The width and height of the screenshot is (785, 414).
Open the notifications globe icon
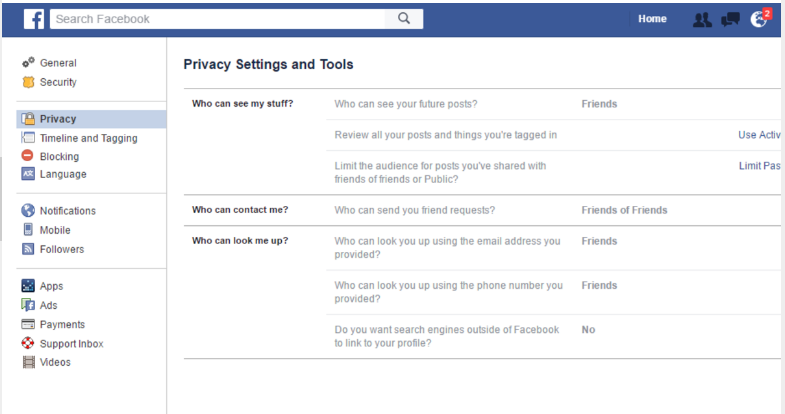758,20
